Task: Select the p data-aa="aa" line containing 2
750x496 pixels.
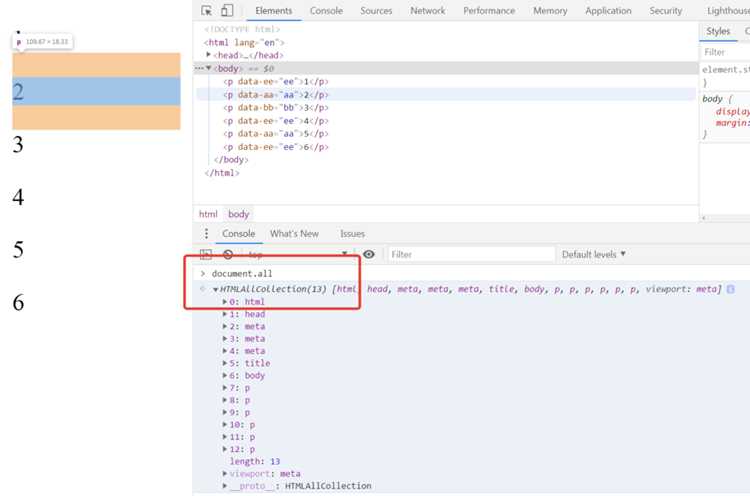Action: point(276,95)
